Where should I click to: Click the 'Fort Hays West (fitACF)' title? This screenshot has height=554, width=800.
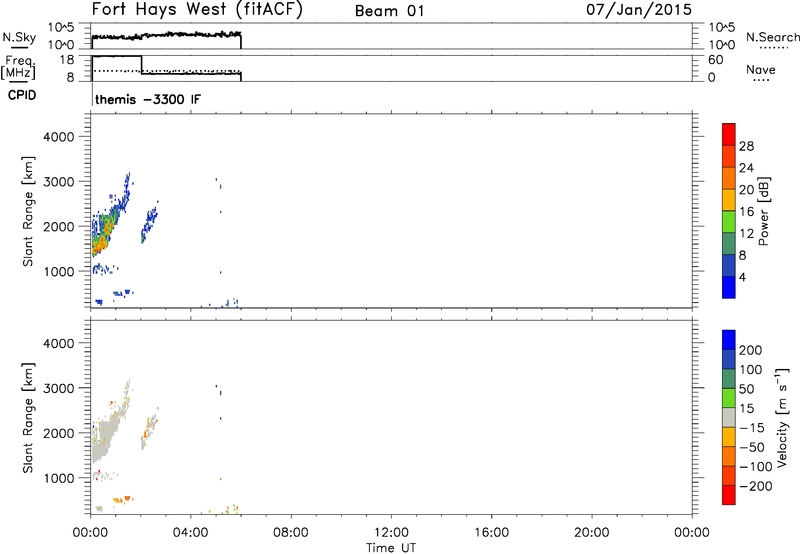click(197, 10)
